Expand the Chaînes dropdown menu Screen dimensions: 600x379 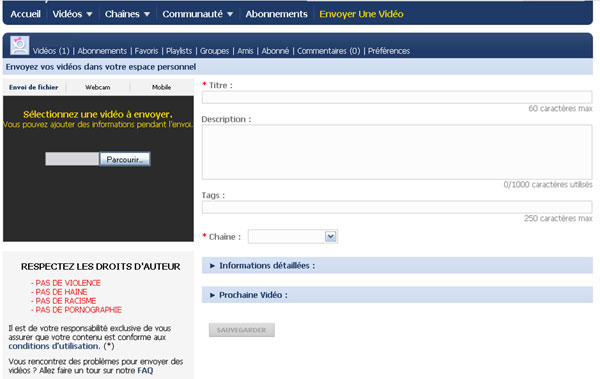[x=127, y=14]
